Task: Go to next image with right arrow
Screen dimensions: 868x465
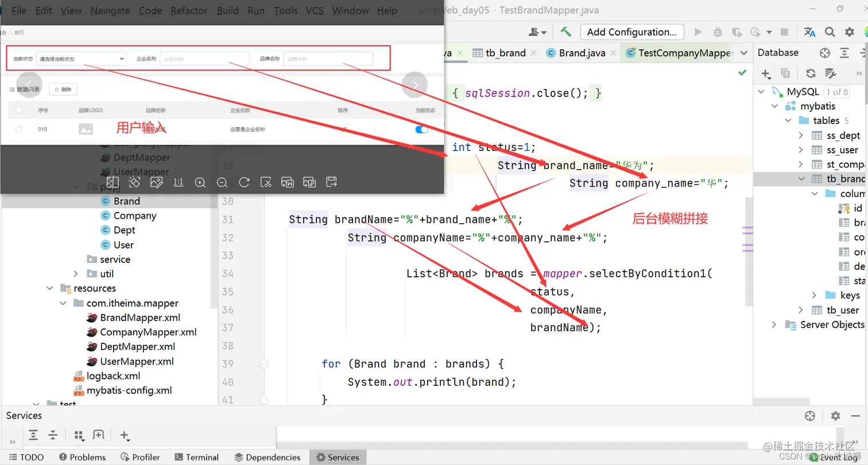Action: point(415,85)
